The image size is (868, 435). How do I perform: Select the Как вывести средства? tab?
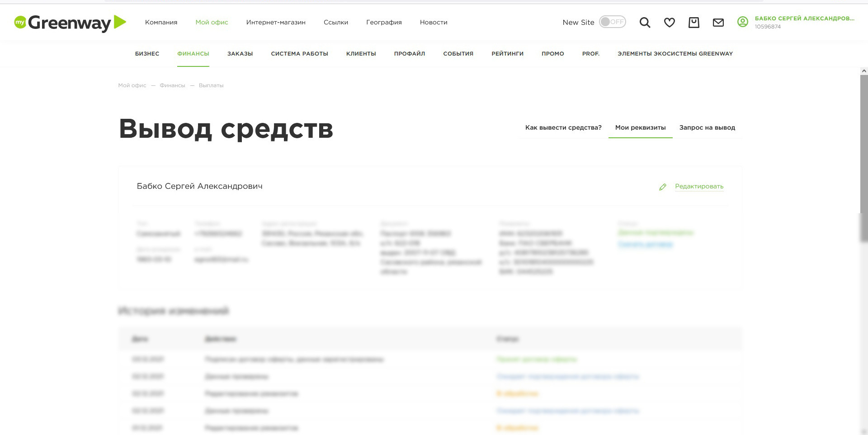[563, 128]
